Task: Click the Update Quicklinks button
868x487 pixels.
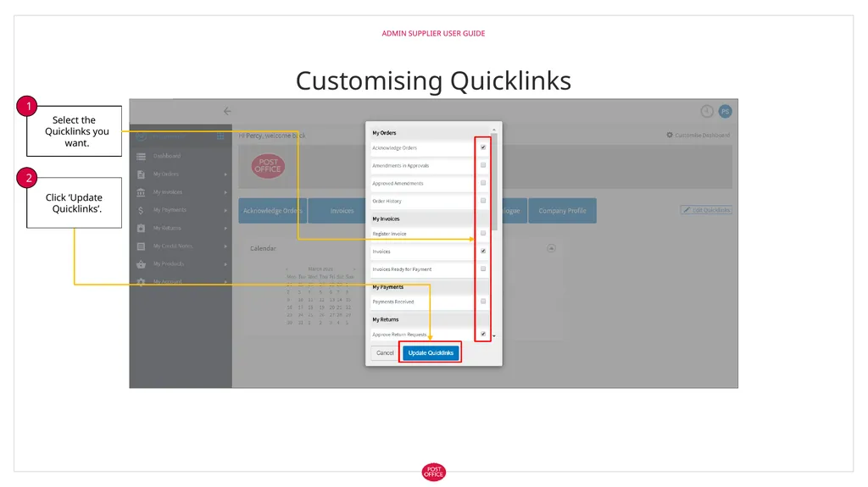Action: [431, 352]
